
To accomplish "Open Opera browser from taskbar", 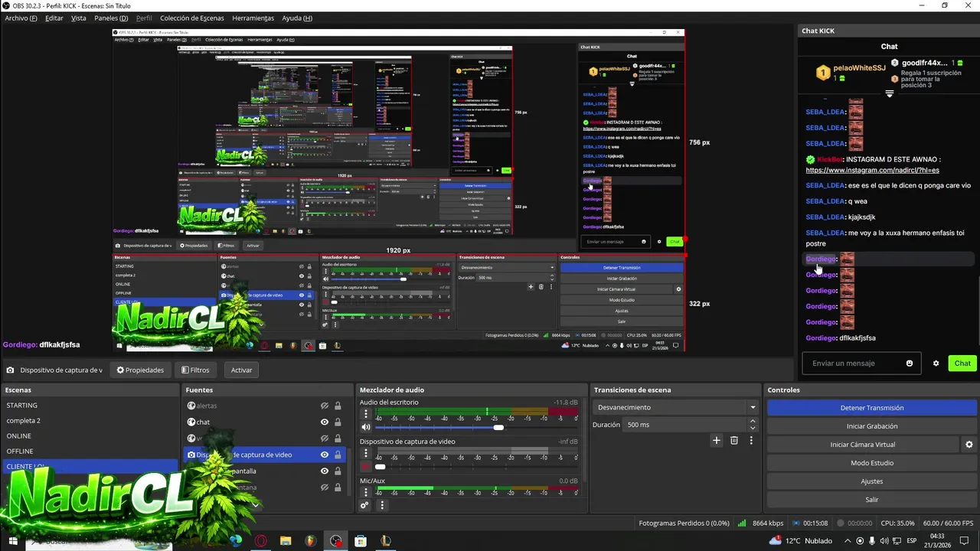I will 262,541.
